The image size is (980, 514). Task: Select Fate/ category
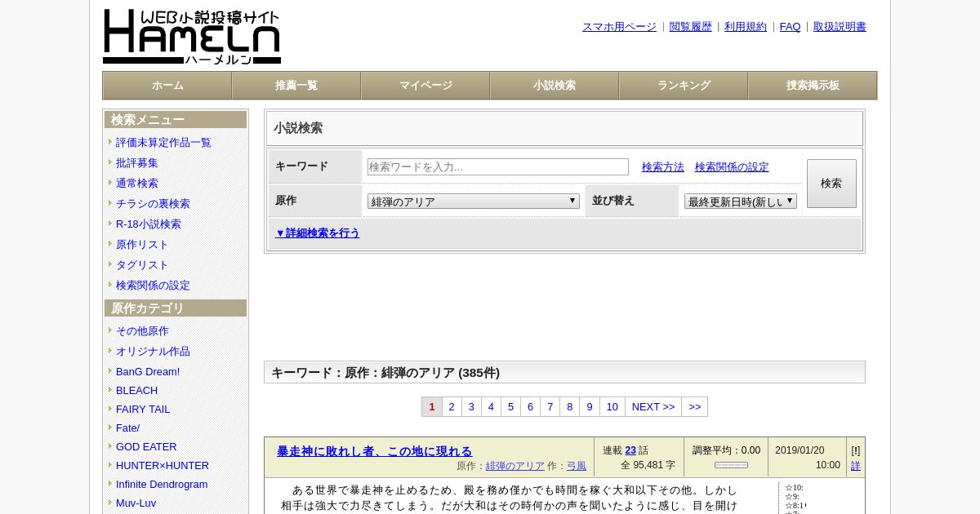click(x=127, y=428)
